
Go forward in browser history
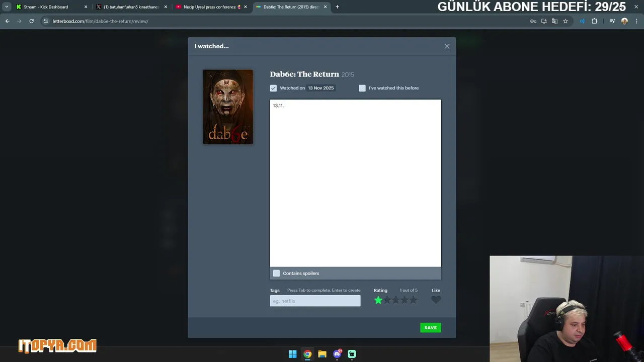coord(19,21)
